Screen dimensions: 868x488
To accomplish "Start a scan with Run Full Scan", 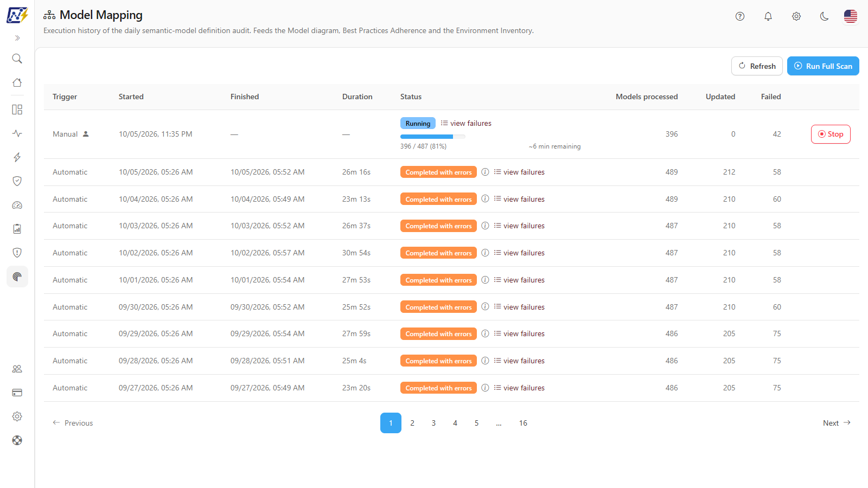I will tap(823, 66).
